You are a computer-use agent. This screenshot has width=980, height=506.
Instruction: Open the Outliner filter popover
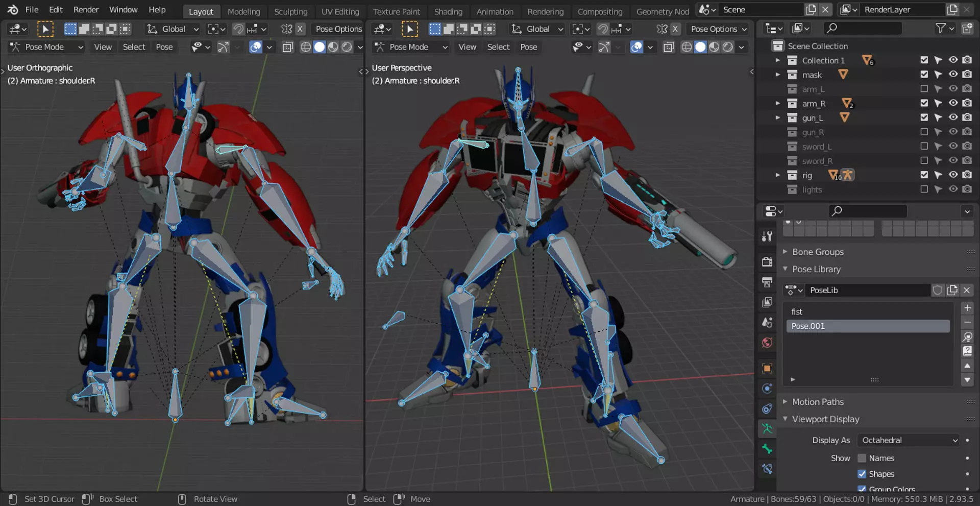click(944, 29)
